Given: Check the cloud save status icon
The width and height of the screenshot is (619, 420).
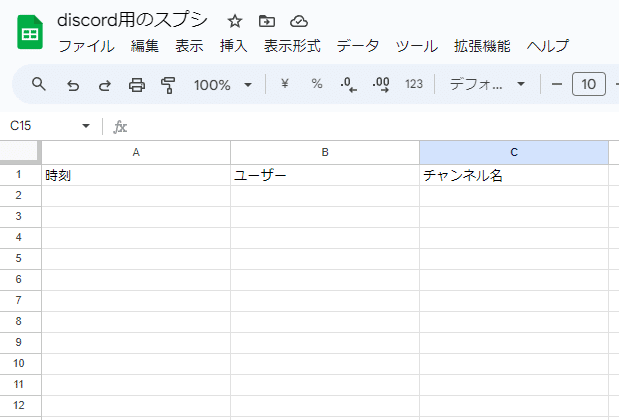Looking at the screenshot, I should click(299, 21).
